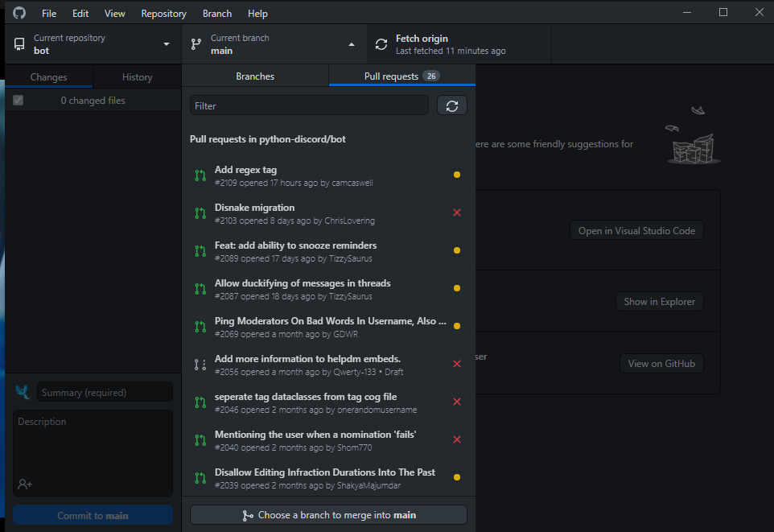Open the Help menu

tap(257, 14)
